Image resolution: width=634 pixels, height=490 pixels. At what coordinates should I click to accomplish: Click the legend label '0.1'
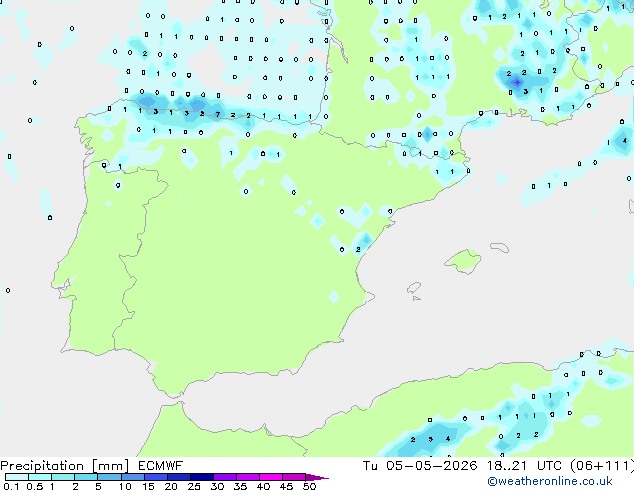[x=11, y=486]
